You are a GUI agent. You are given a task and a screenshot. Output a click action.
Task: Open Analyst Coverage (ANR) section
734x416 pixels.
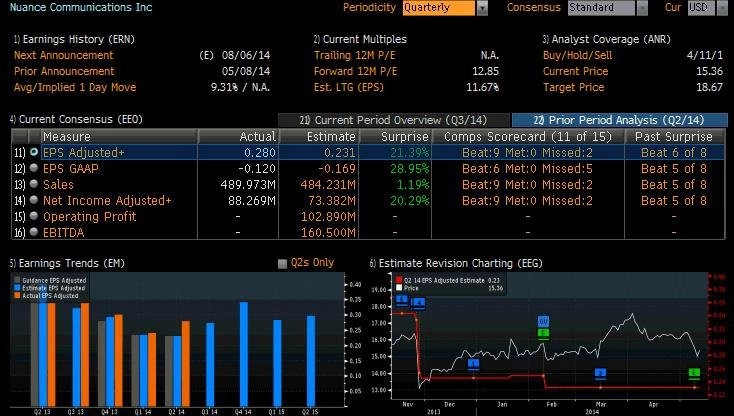click(x=606, y=39)
